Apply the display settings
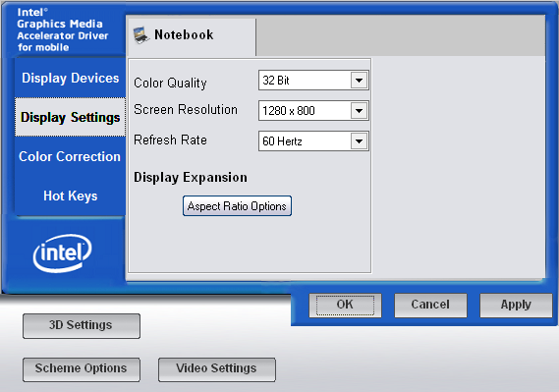Image resolution: width=559 pixels, height=392 pixels. 516,305
